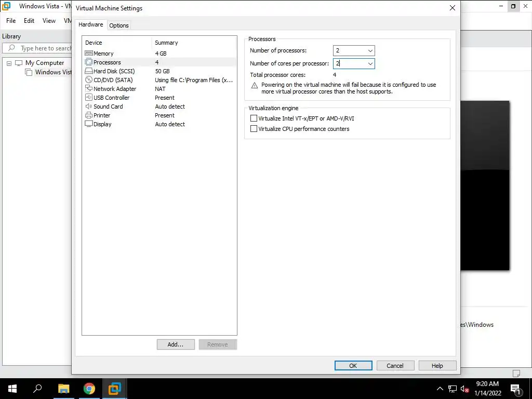Click 'Using file C:\Program Files' summary
This screenshot has height=399, width=532.
click(194, 80)
